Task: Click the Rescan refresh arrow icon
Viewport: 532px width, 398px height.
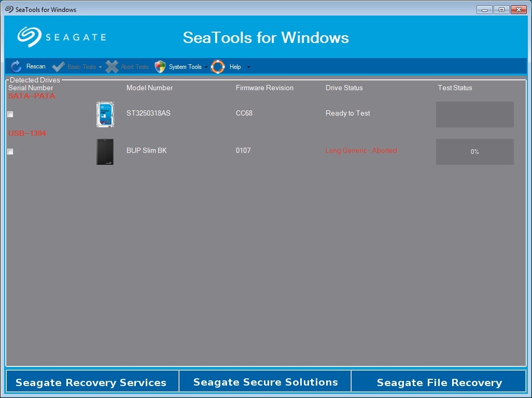Action: (16, 66)
